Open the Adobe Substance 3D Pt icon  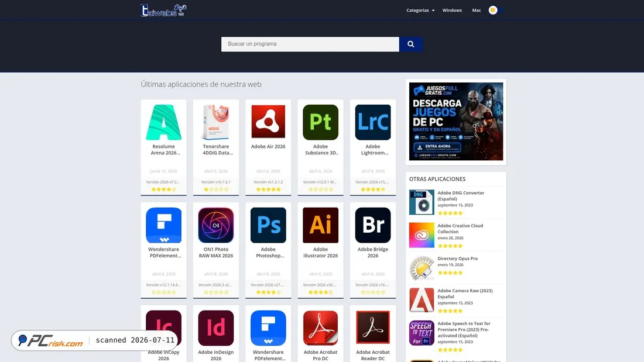[x=320, y=122]
